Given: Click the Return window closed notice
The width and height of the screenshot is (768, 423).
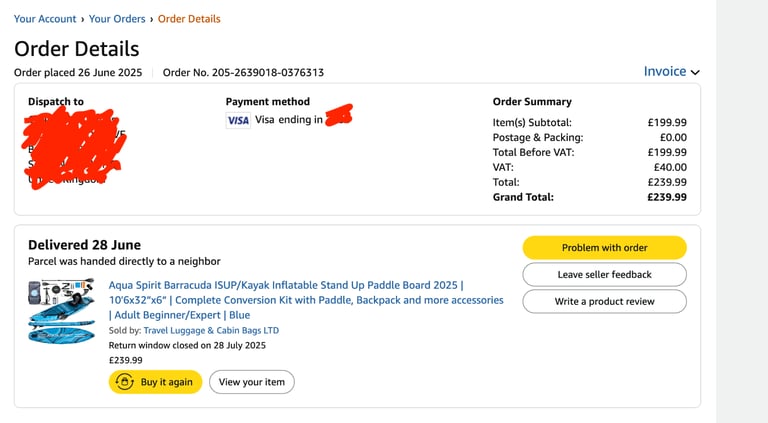Looking at the screenshot, I should coord(187,345).
